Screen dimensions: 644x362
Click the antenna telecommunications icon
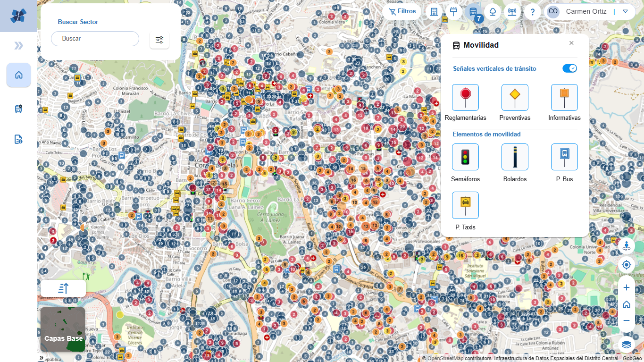(x=512, y=12)
